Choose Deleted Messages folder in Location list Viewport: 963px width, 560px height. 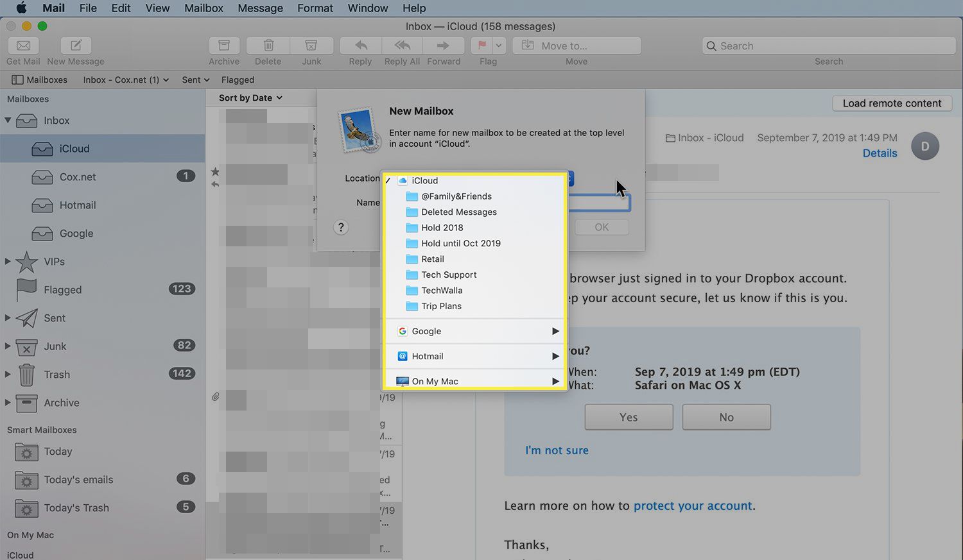tap(474, 212)
